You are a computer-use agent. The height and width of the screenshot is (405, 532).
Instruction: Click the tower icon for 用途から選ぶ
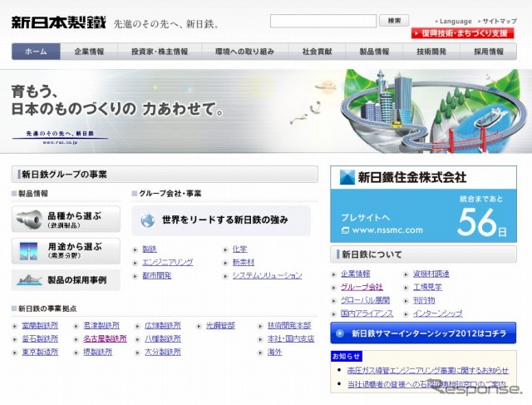point(28,251)
